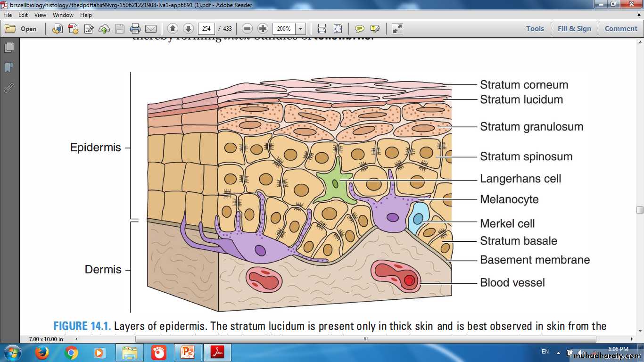
Task: Open the Window menu
Action: pyautogui.click(x=63, y=15)
